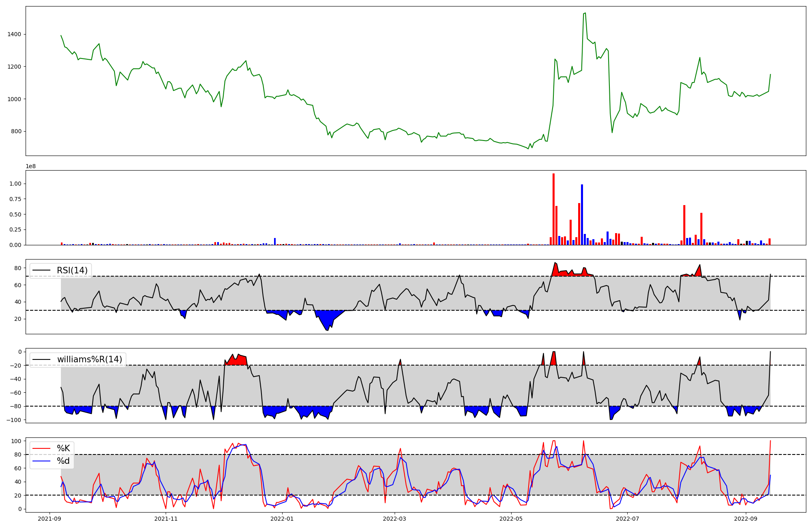Screen dimensions: 812x528
Task: Select the 2022-05 date tick label
Action: click(511, 519)
